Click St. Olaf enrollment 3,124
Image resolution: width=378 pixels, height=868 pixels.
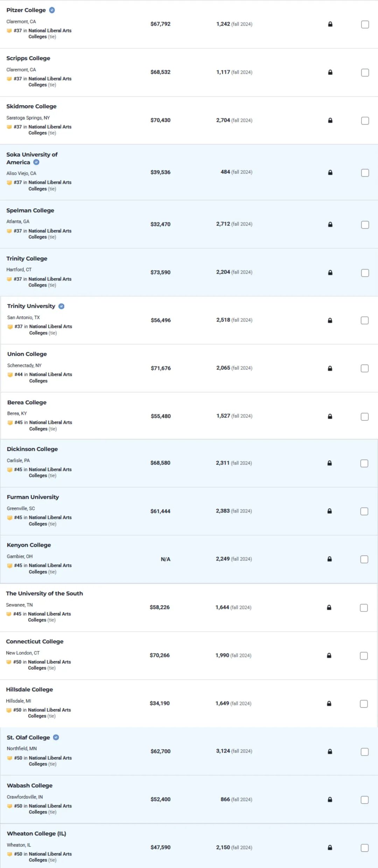coord(223,751)
